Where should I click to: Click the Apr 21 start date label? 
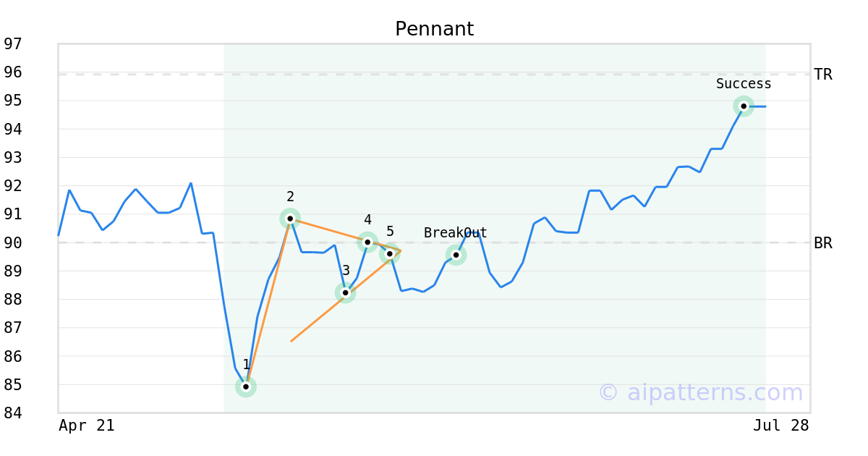click(x=87, y=426)
